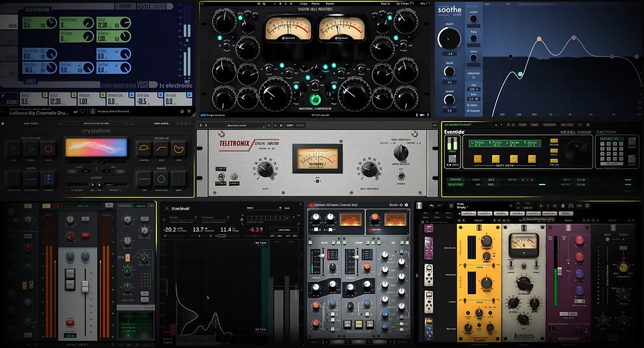Image resolution: width=644 pixels, height=348 pixels.
Task: Click COPY in Teletronix LA-2A toolbar
Action: point(290,125)
